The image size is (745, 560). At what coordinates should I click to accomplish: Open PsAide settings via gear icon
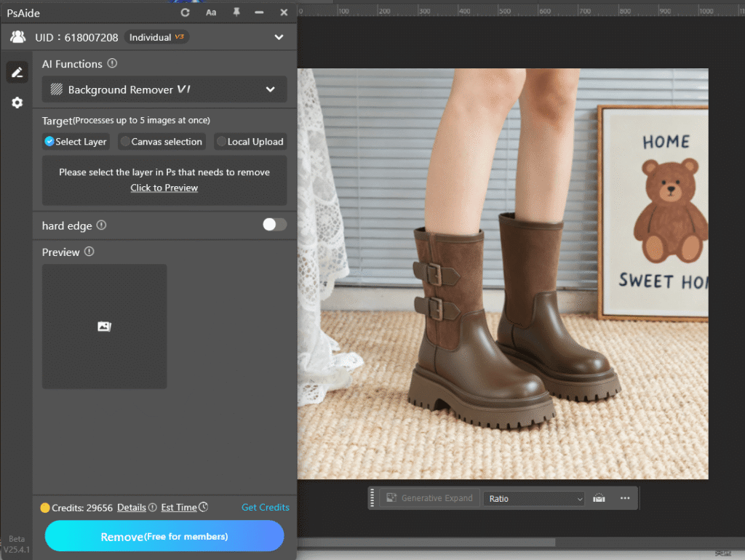pyautogui.click(x=16, y=103)
